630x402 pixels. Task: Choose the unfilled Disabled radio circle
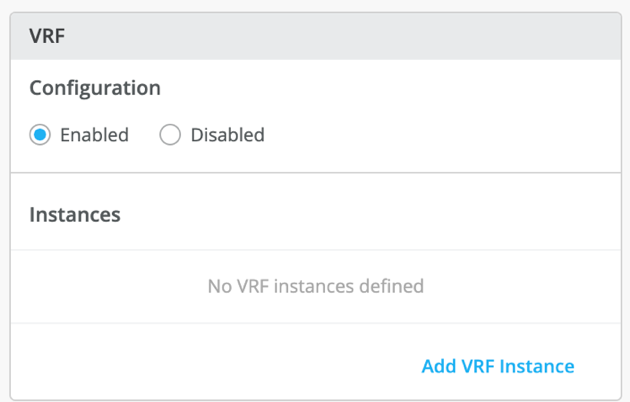(170, 135)
